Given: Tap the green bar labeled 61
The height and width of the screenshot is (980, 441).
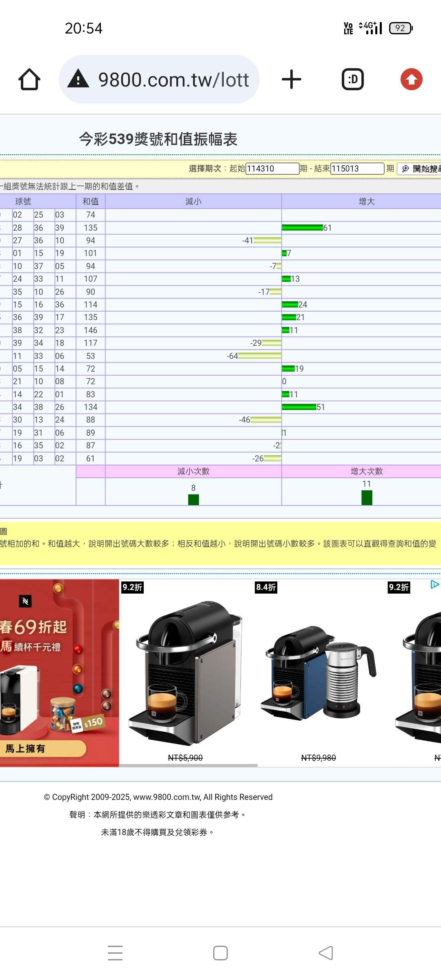Looking at the screenshot, I should point(302,228).
